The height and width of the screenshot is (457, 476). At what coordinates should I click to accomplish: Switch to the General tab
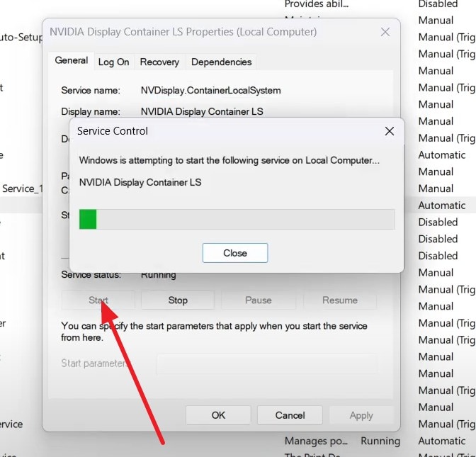point(72,60)
